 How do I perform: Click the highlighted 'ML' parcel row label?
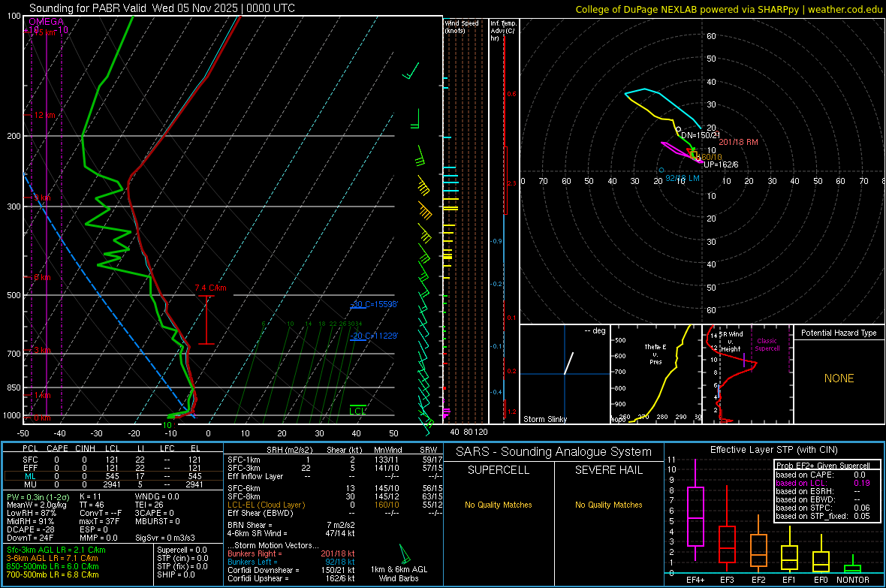click(x=30, y=476)
